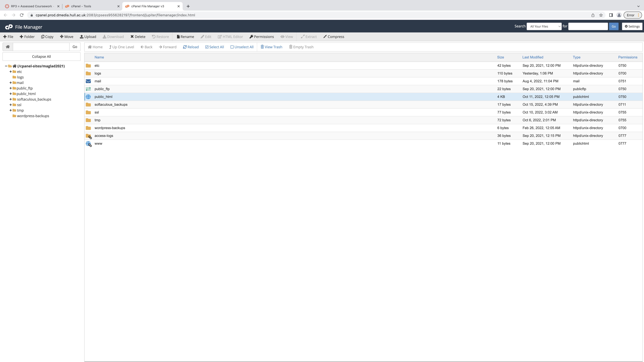This screenshot has height=362, width=644.
Task: Click the access-logs linked folder icon
Action: point(89,136)
